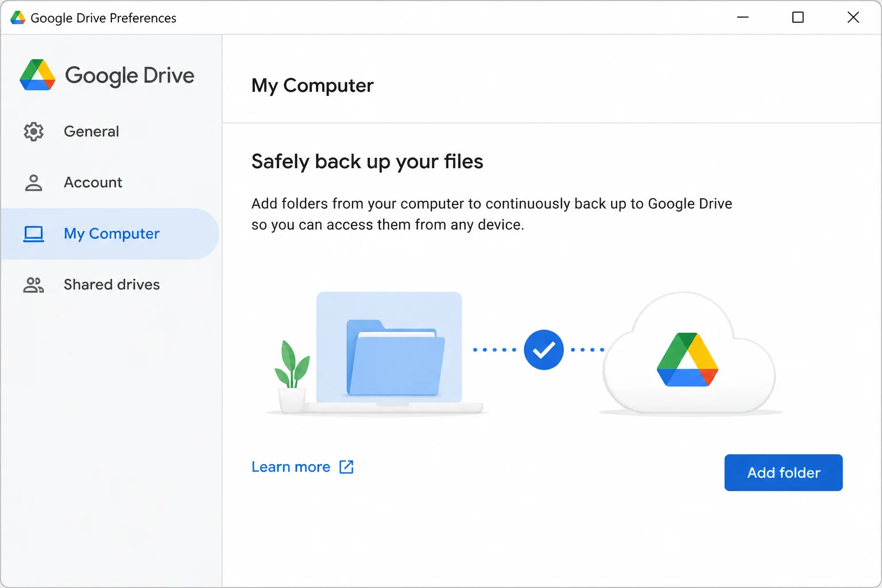
Task: Click the "Google Drive Preferences" window title
Action: (x=103, y=18)
